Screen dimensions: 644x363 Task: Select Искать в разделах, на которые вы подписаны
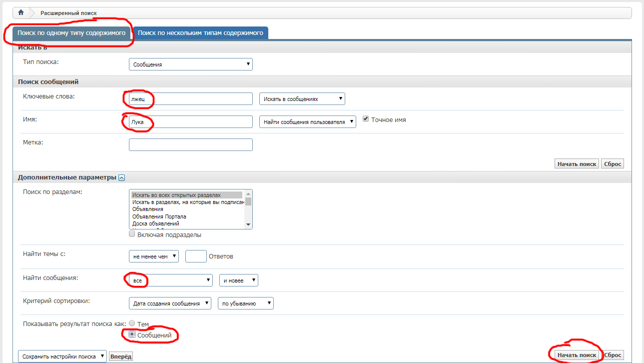click(x=188, y=202)
